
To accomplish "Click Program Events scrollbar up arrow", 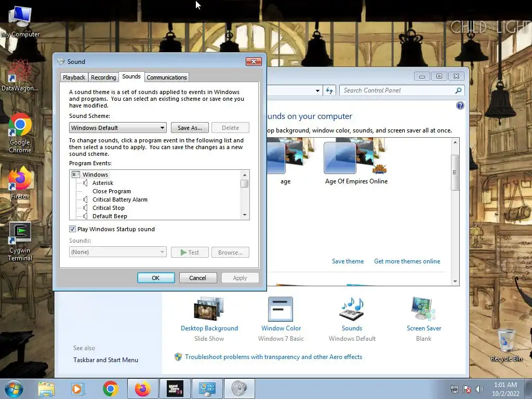I will 245,175.
